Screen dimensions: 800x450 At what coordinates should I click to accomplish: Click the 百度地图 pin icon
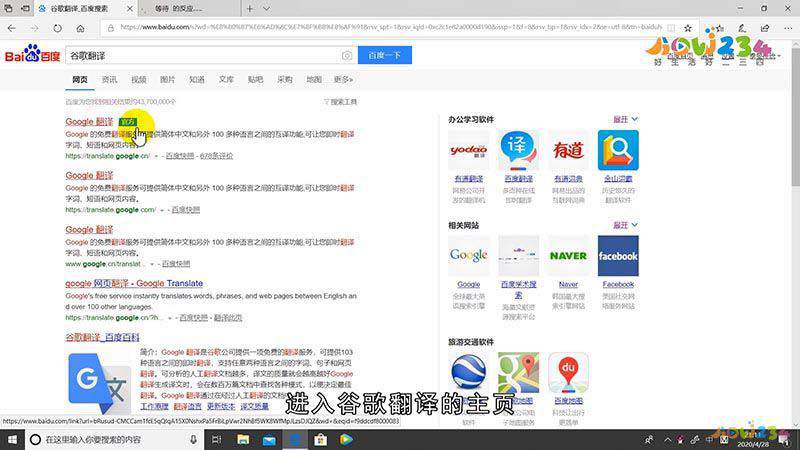pos(568,372)
